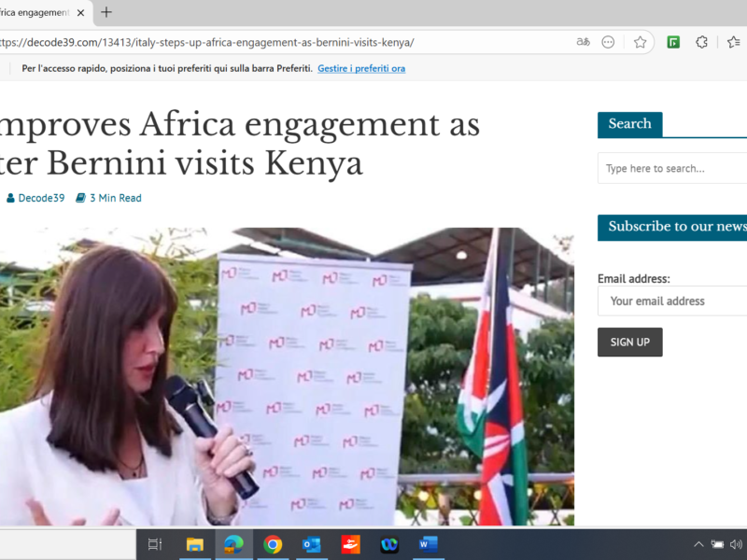Screen dimensions: 747x560
Task: Follow the 'Gestire i preferiti ora' link
Action: click(361, 68)
